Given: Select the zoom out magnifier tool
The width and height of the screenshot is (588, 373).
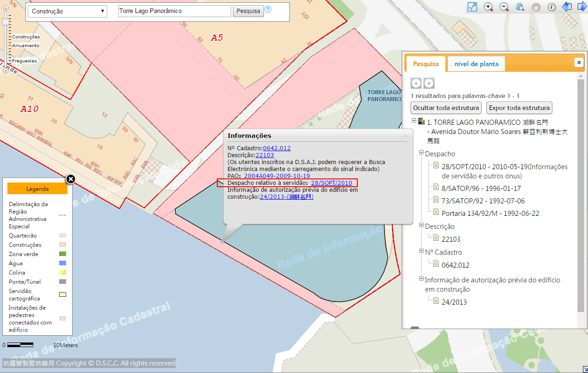Looking at the screenshot, I should [x=504, y=7].
